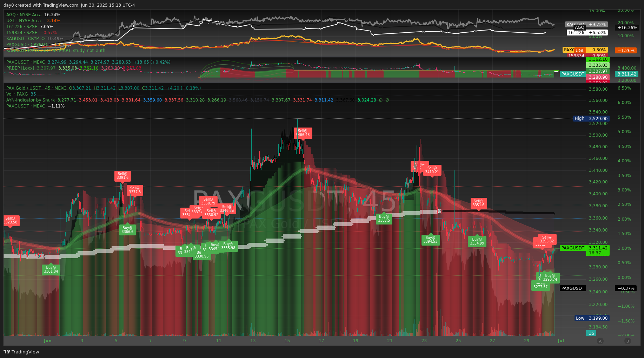Select the UGL · NYSE Arca legend row

(x=33, y=21)
